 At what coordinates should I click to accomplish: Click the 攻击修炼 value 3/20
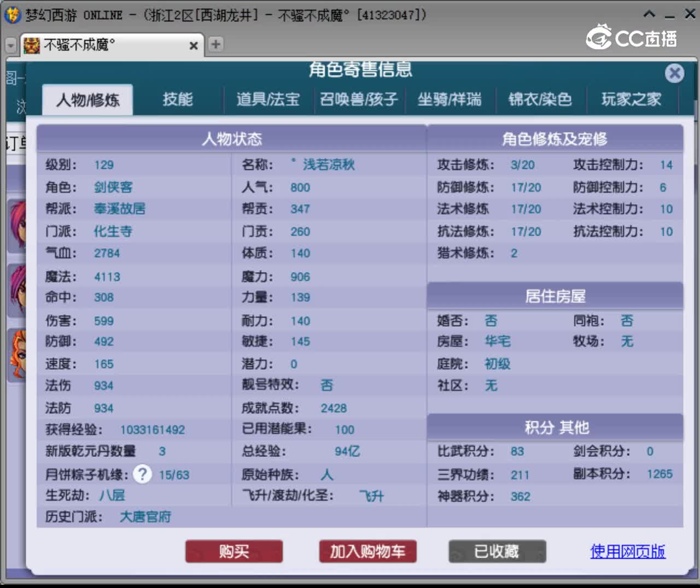tap(523, 165)
